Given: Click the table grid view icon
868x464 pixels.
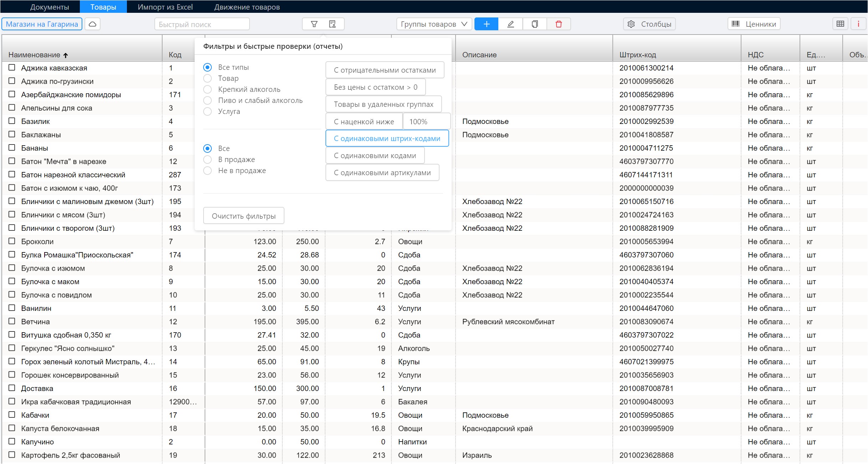Looking at the screenshot, I should point(840,24).
